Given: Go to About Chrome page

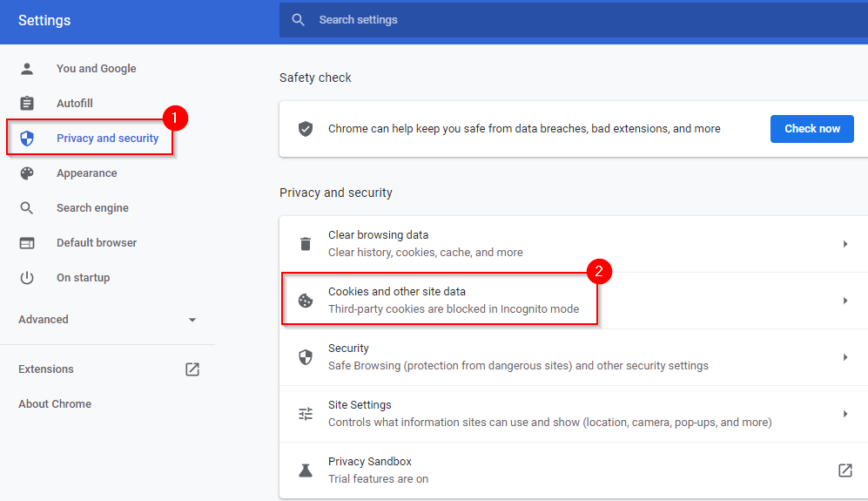Looking at the screenshot, I should click(55, 404).
